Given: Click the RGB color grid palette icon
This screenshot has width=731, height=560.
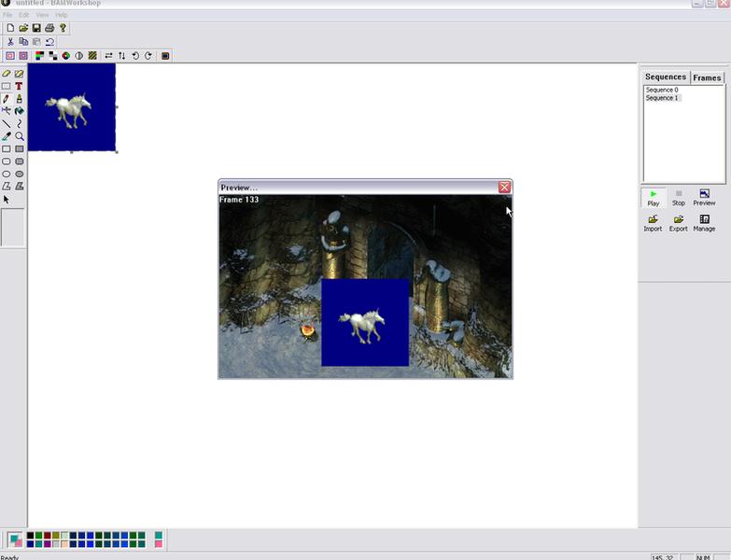Looking at the screenshot, I should pyautogui.click(x=39, y=56).
